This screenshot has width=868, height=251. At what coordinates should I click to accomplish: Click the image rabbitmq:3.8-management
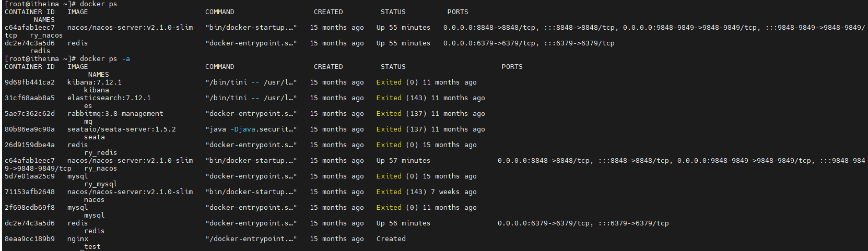115,114
